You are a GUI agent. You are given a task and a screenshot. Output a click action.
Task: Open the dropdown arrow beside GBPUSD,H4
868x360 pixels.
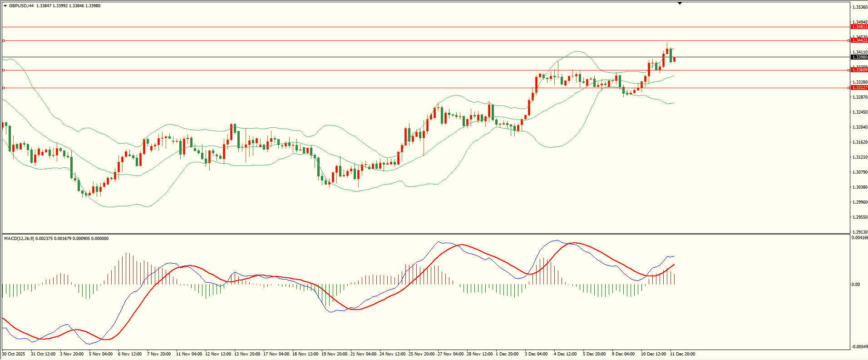[x=5, y=6]
